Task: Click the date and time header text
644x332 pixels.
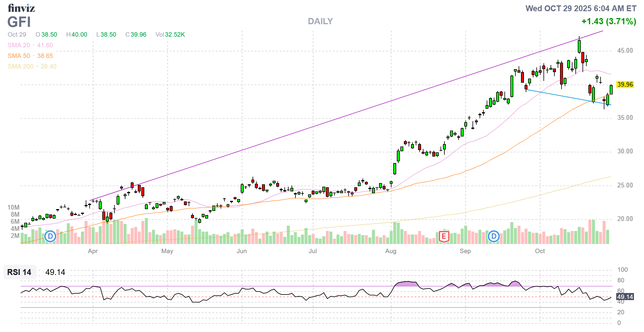Action: (581, 8)
